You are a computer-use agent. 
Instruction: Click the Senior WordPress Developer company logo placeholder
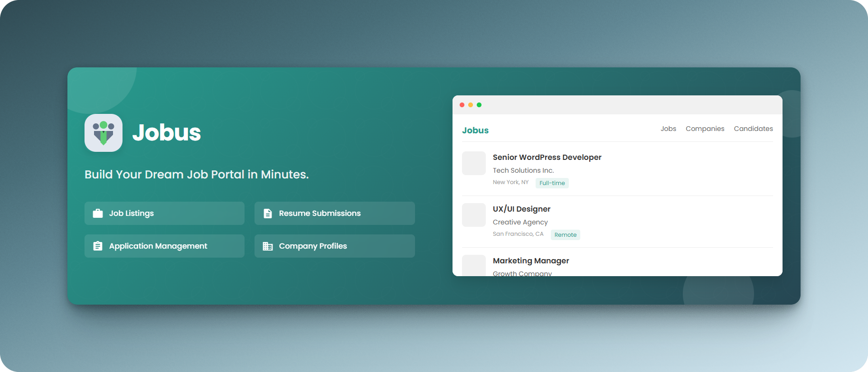(x=474, y=163)
